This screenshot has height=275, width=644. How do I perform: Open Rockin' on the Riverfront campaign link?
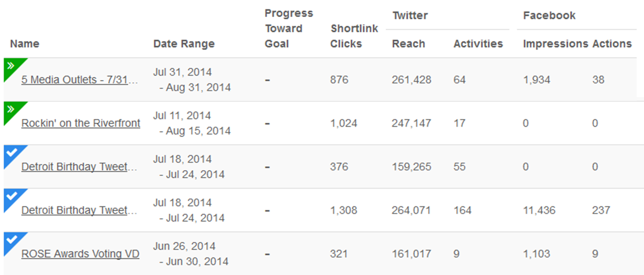80,123
